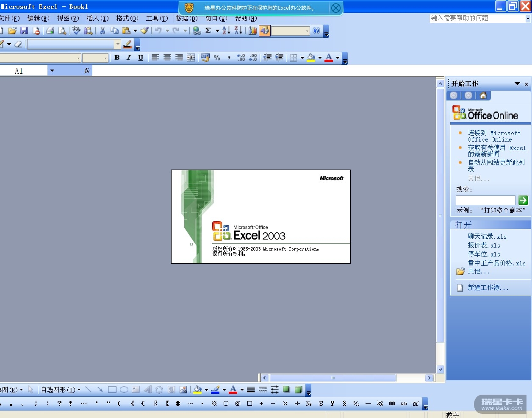Open the recent file 报价表.xls
532x418 pixels.
click(484, 245)
